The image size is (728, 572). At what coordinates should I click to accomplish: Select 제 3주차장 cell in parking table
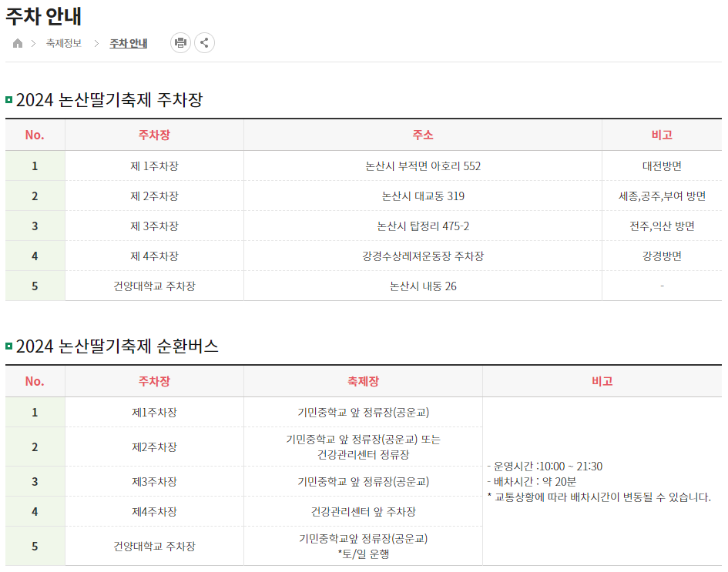[154, 226]
